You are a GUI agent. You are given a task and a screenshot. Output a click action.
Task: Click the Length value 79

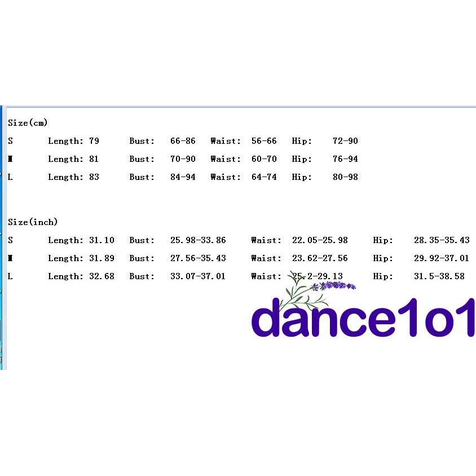94,141
